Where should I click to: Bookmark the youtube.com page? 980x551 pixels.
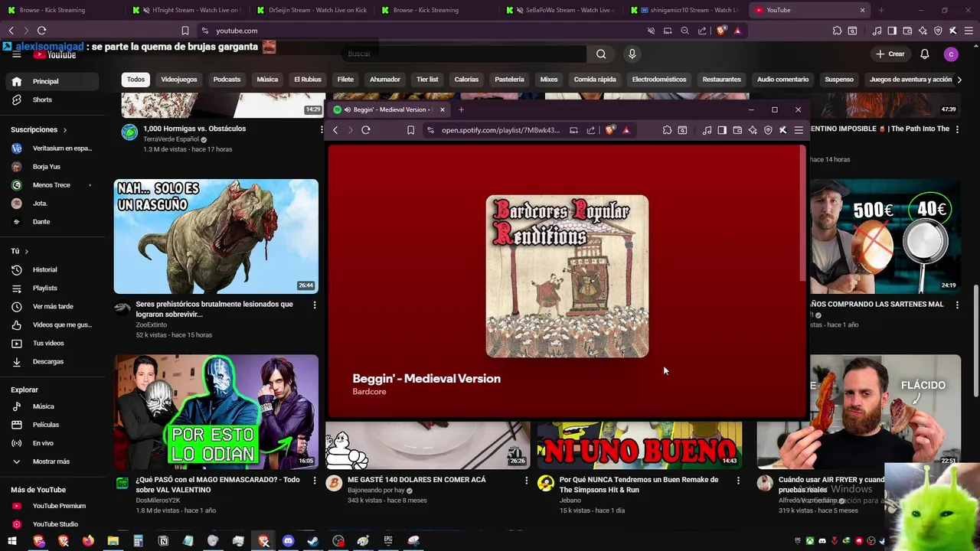click(185, 31)
